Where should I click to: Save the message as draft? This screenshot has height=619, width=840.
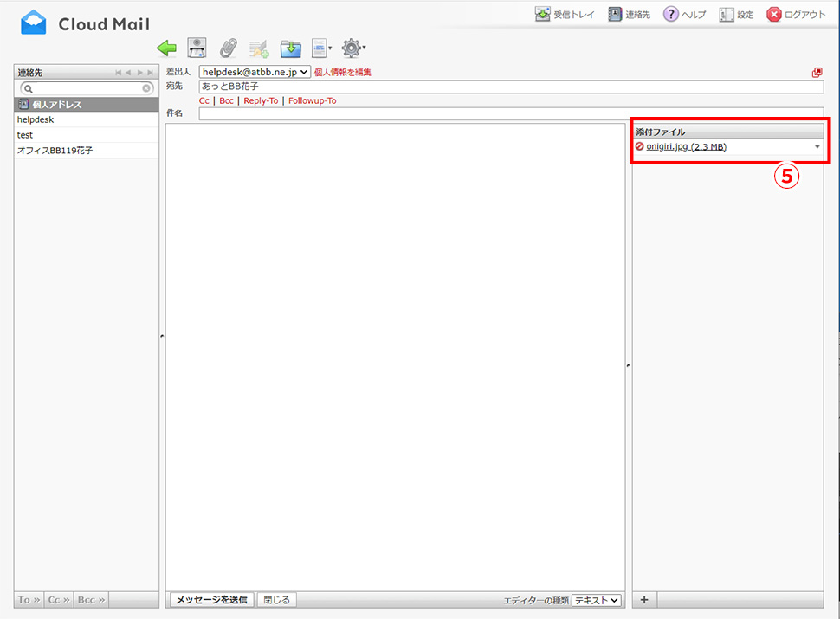(197, 48)
